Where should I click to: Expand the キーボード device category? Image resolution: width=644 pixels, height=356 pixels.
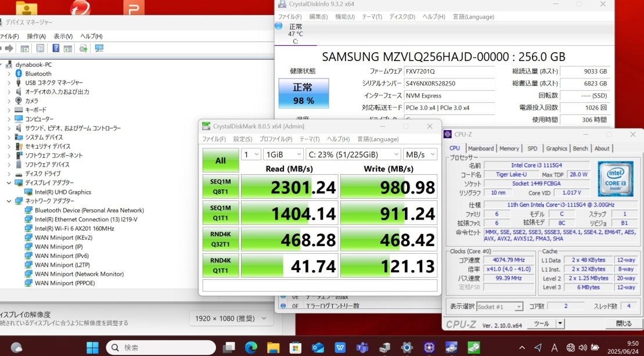[x=9, y=110]
